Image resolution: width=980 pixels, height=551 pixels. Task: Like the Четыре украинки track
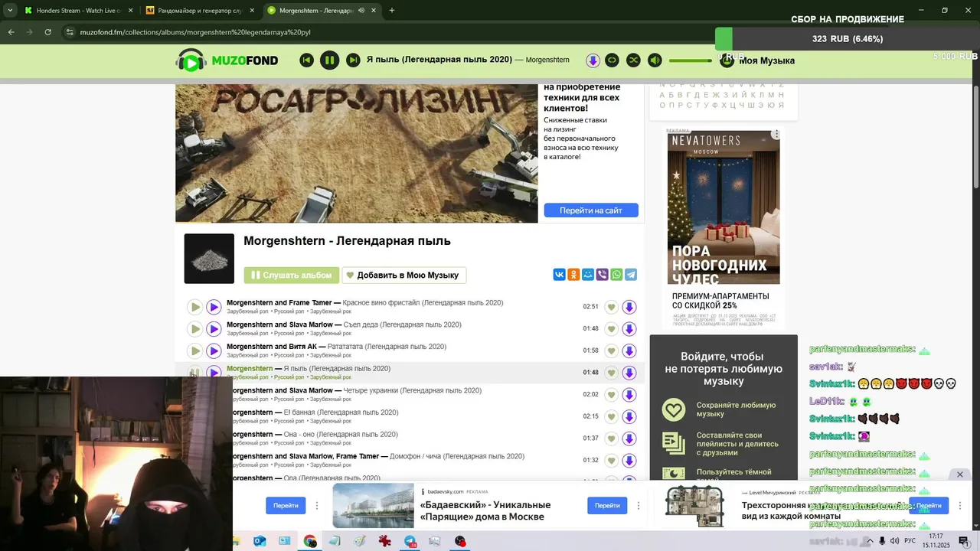[611, 395]
